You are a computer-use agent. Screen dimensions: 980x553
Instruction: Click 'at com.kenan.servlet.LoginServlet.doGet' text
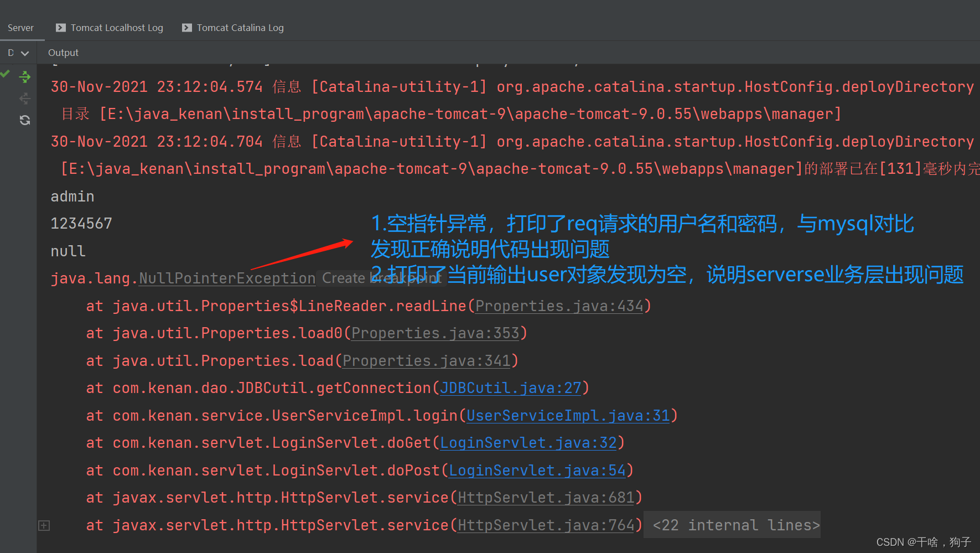pos(258,442)
